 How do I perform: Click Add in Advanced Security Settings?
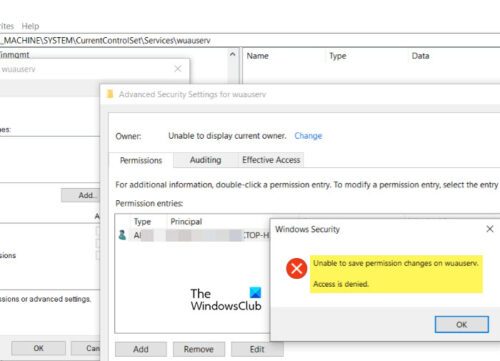coord(141,349)
